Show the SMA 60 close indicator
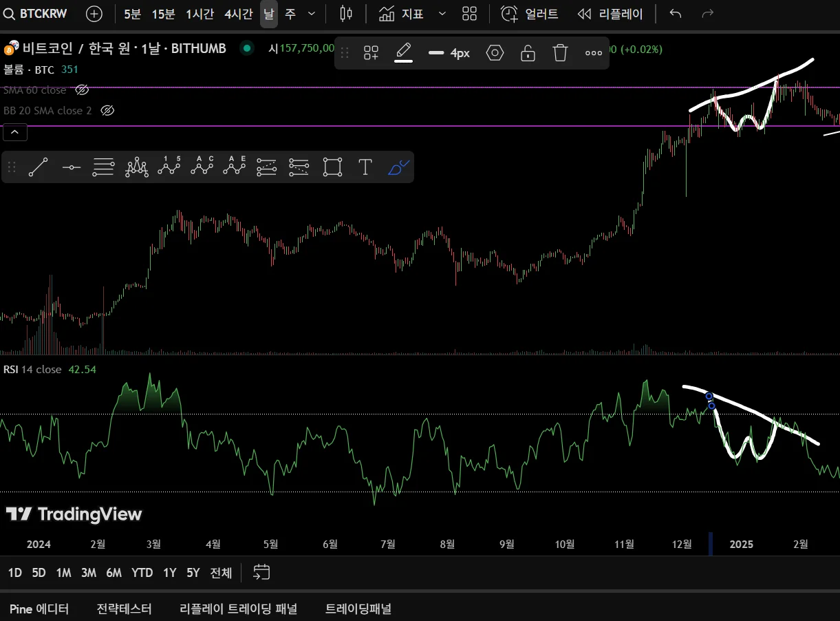The image size is (840, 621). pos(82,90)
